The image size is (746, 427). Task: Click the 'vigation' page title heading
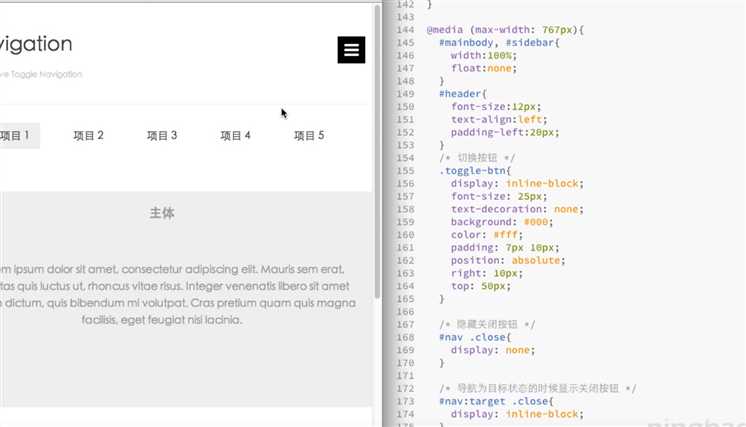tap(36, 44)
